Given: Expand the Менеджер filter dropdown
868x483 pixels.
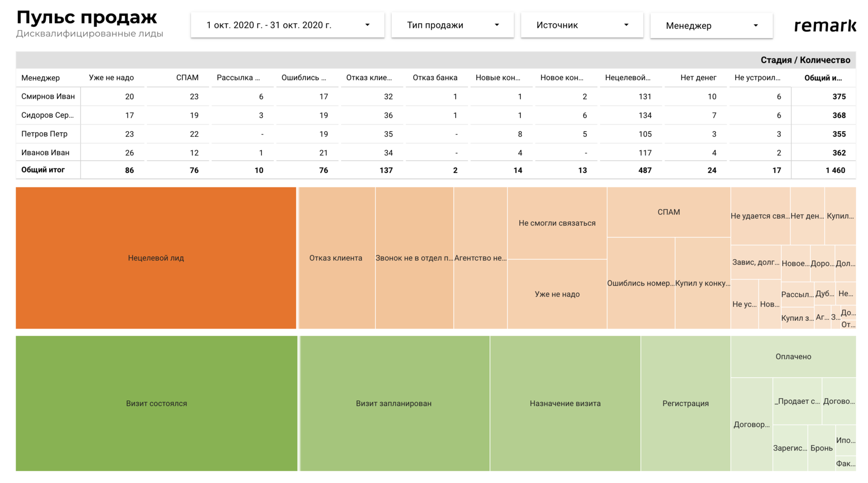Looking at the screenshot, I should [x=711, y=25].
